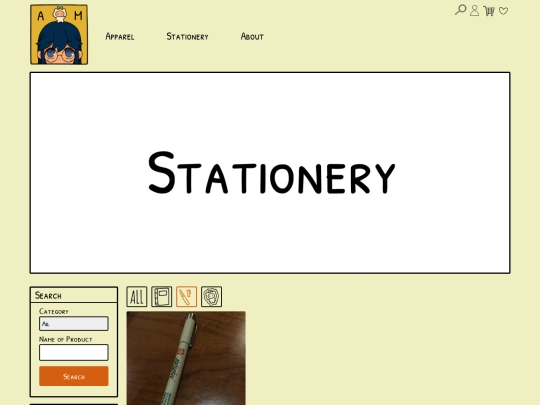
Task: Click the Stationery banner heading
Action: point(271,173)
